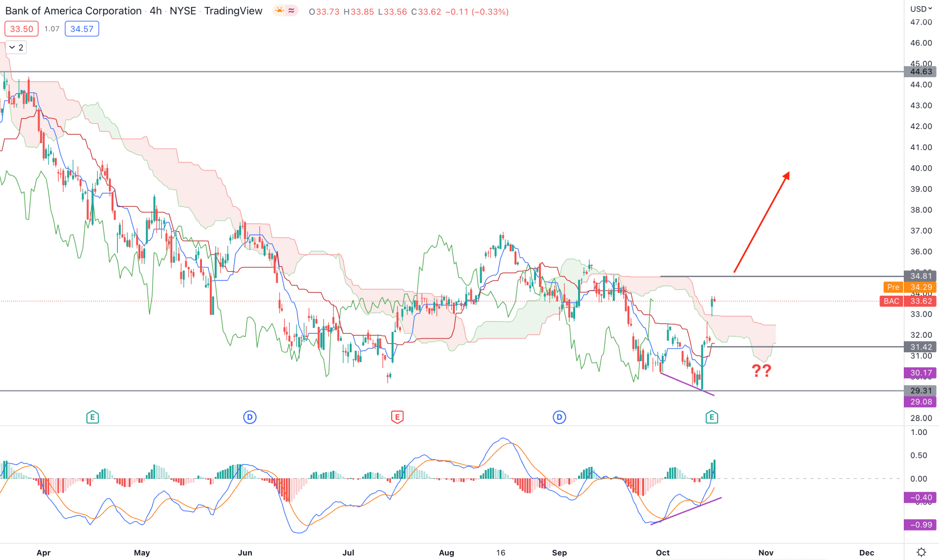Open the USD currency dropdown

[921, 9]
